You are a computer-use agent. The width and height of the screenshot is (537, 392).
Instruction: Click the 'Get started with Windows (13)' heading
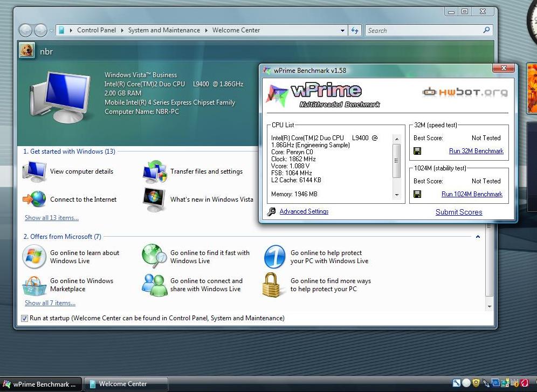tap(69, 152)
